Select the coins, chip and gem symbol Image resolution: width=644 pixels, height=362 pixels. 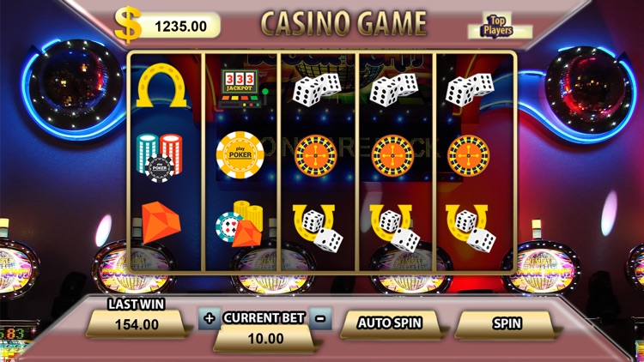coord(240,224)
